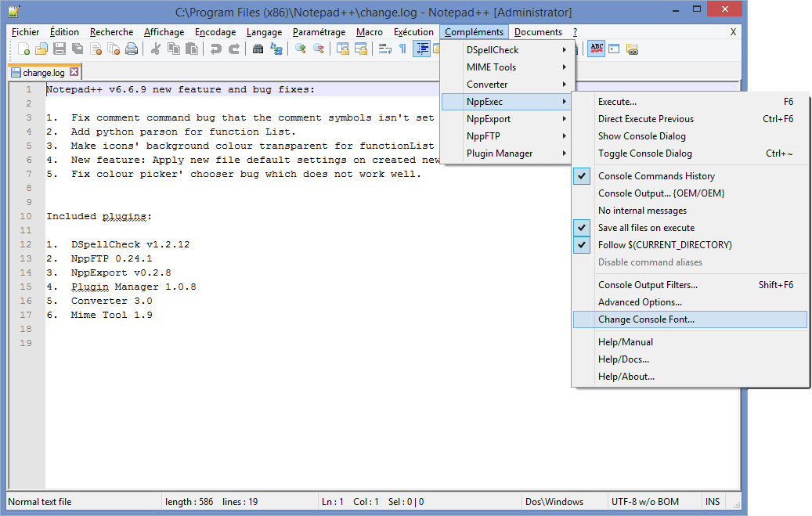The height and width of the screenshot is (516, 812).
Task: Toggle Show all characters pilcrow icon
Action: pyautogui.click(x=403, y=49)
